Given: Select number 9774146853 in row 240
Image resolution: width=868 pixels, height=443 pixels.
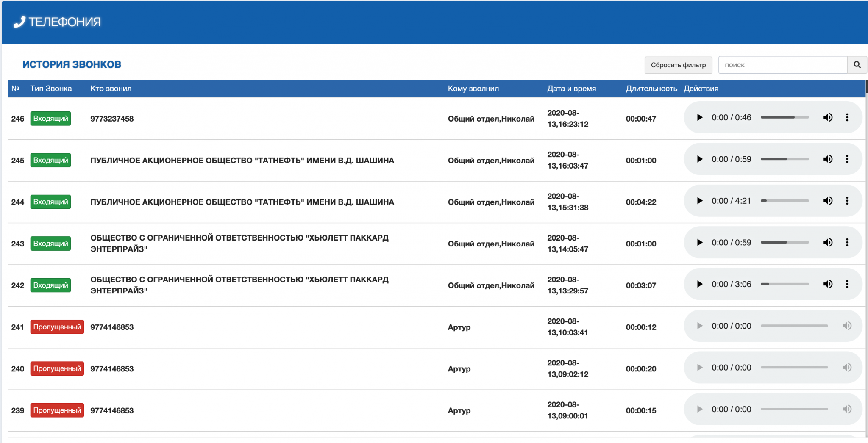Looking at the screenshot, I should click(112, 368).
